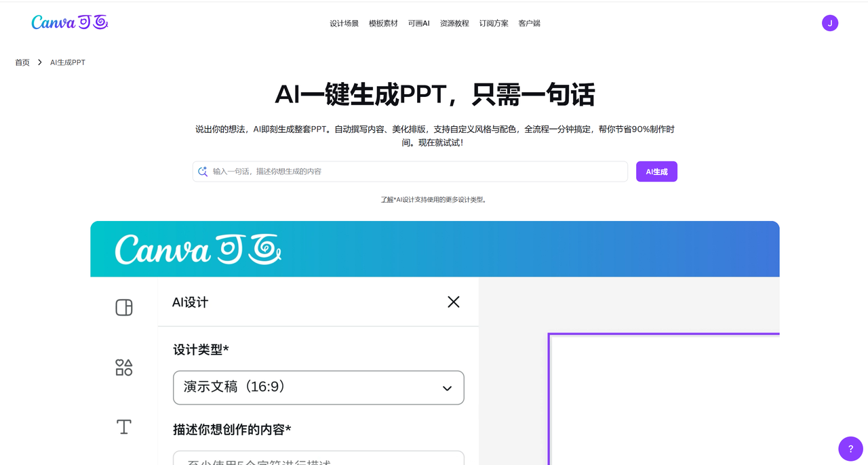Image resolution: width=868 pixels, height=465 pixels.
Task: Click the content description text box in AI设计 panel
Action: coord(318,458)
